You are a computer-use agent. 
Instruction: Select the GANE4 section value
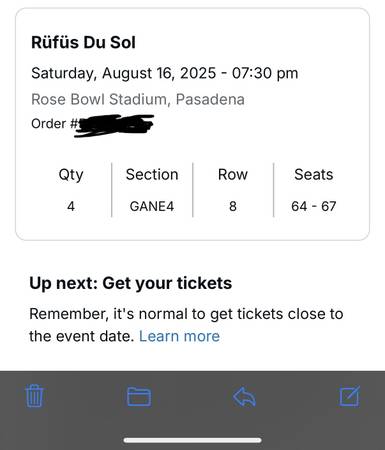152,206
